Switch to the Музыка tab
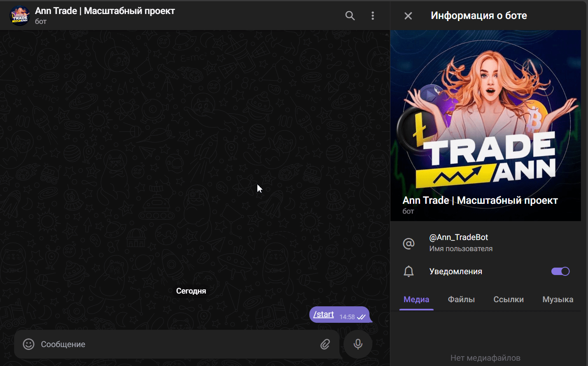This screenshot has height=366, width=588. (558, 300)
